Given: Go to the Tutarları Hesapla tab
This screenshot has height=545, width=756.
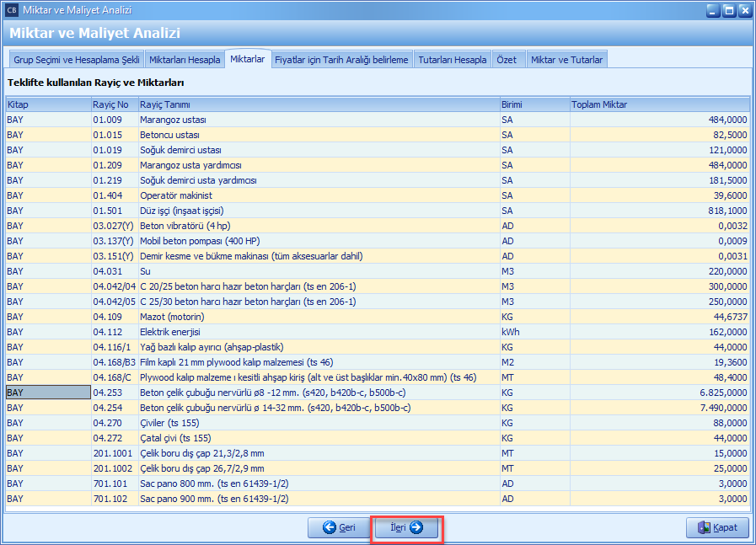Looking at the screenshot, I should click(453, 60).
